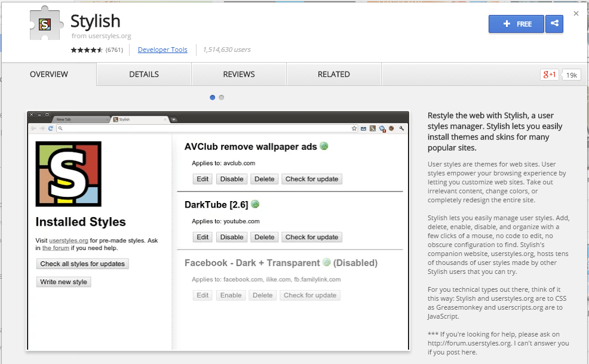Click the envelope extension icon in the screenshot
This screenshot has height=364, width=589.
(363, 128)
